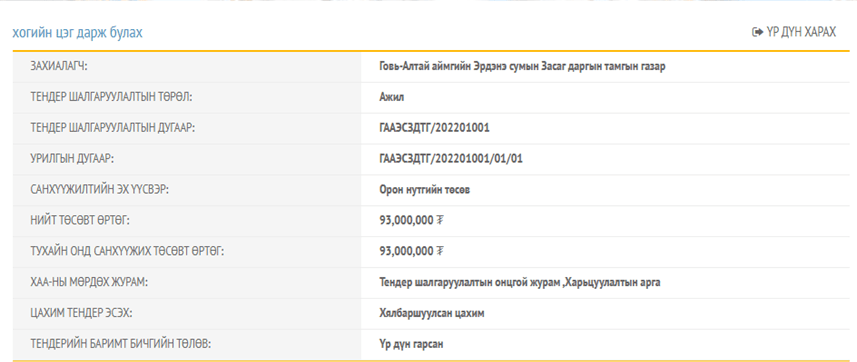Click tender number ГААЭСЗДТГ/202201001
Viewport: 857px width, 362px height.
pyautogui.click(x=435, y=129)
